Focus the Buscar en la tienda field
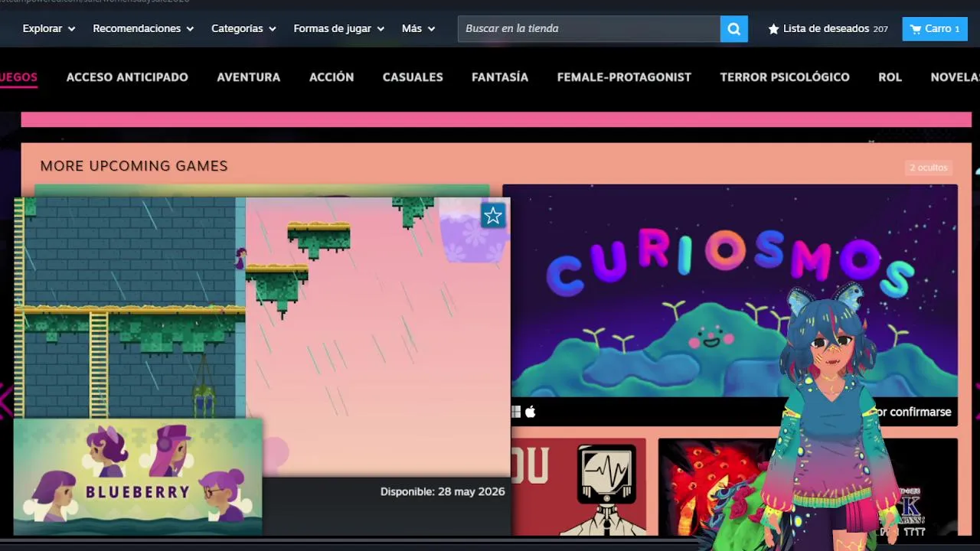The width and height of the screenshot is (980, 551). 589,28
